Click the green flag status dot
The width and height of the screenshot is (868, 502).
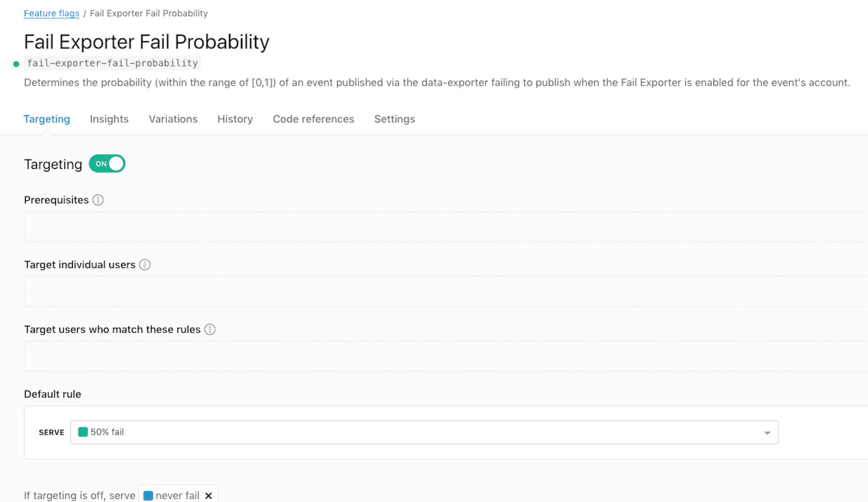tap(16, 64)
